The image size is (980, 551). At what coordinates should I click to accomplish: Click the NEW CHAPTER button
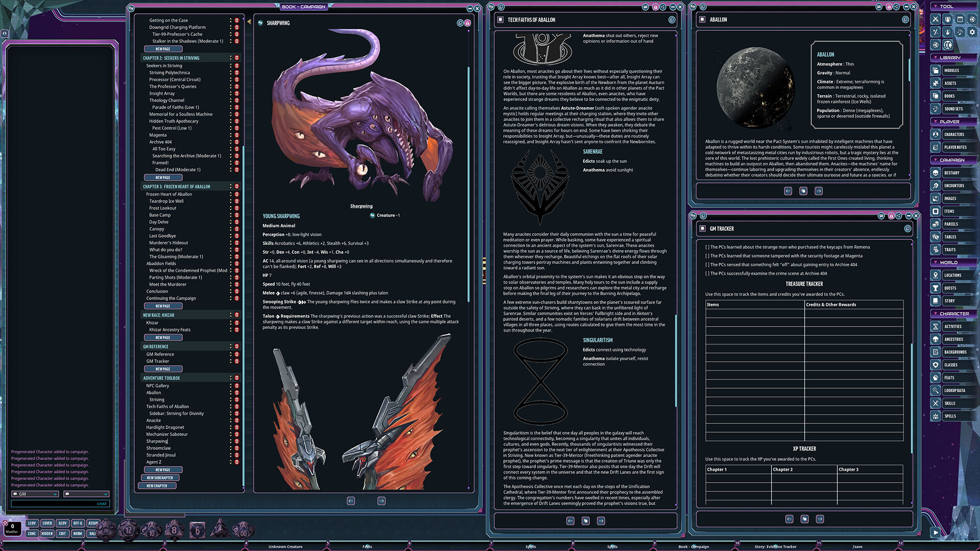pos(157,486)
